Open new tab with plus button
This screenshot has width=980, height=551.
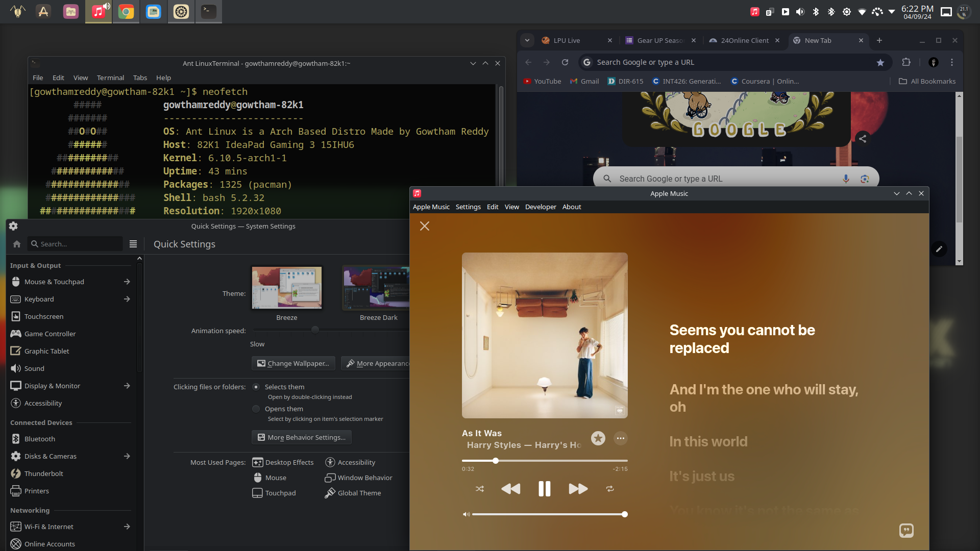point(879,40)
